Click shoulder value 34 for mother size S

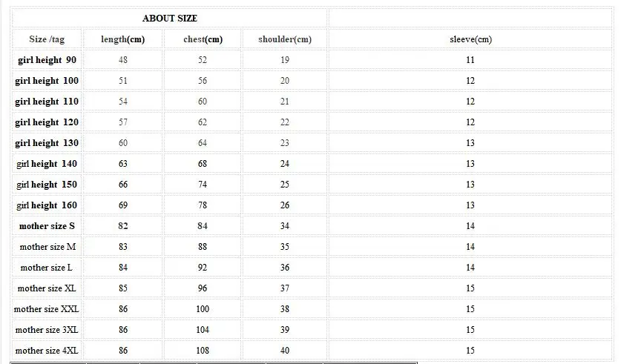click(x=285, y=226)
